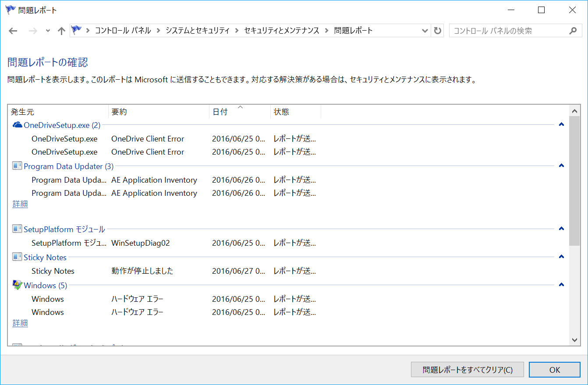The height and width of the screenshot is (385, 588).
Task: Select the Windows (5) group title
Action: [46, 285]
